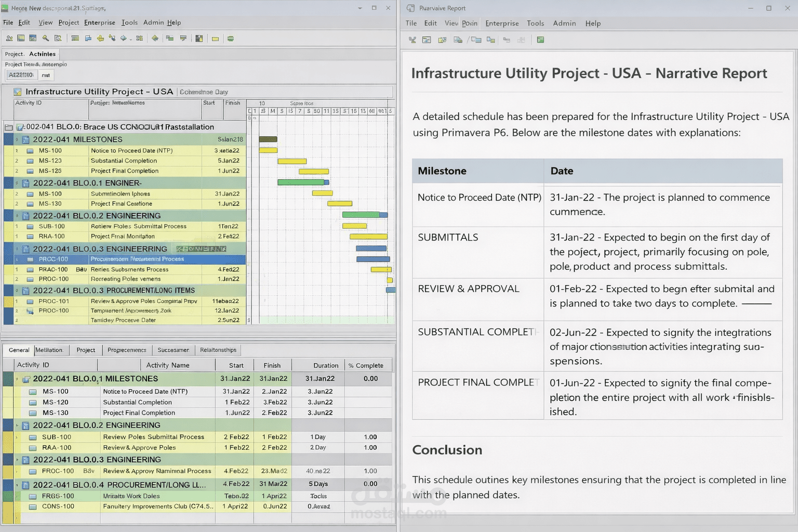Click the image export icon in report toolbar
The image size is (798, 532).
click(x=458, y=40)
